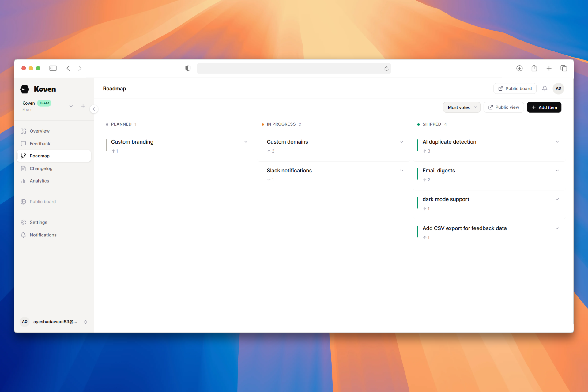Viewport: 588px width, 392px height.
Task: Collapse the sidebar with the arrow button
Action: (x=94, y=109)
